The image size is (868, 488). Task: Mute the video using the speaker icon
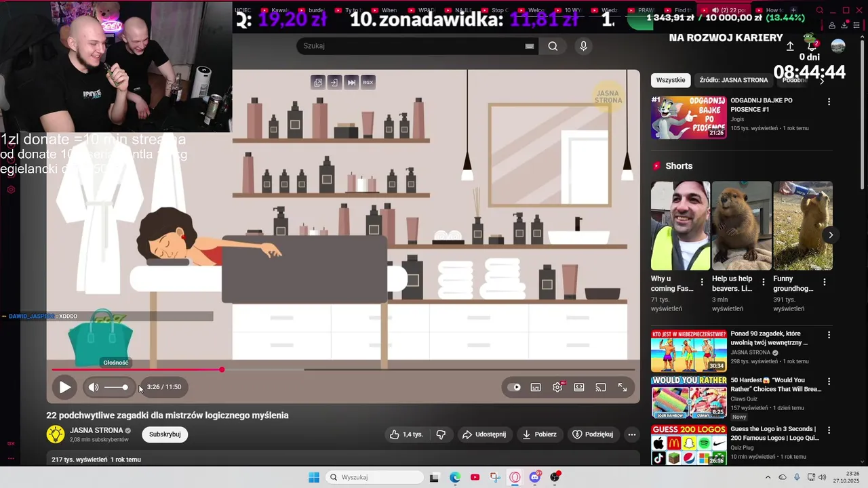[94, 388]
